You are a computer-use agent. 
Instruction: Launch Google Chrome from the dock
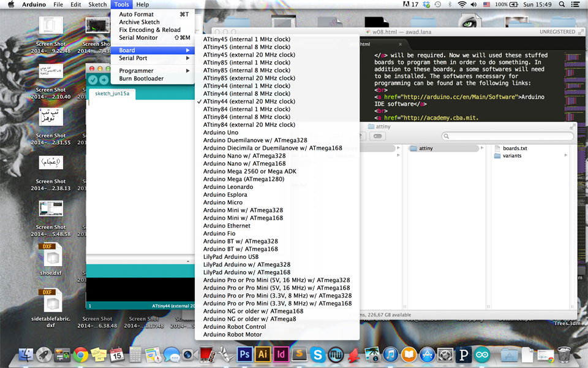pos(81,355)
